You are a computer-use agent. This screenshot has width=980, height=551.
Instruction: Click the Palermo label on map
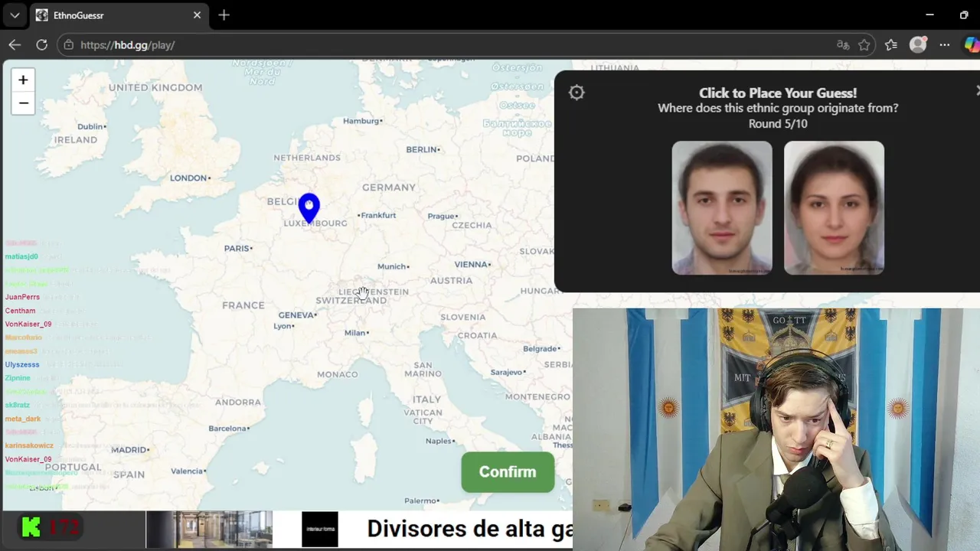click(x=420, y=500)
